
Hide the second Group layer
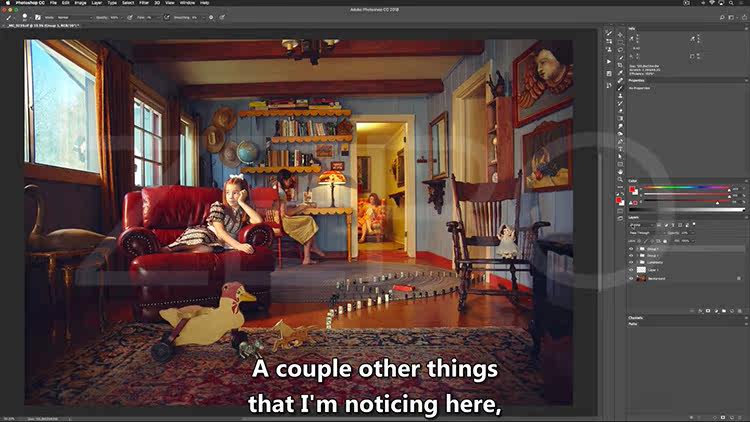(x=631, y=255)
